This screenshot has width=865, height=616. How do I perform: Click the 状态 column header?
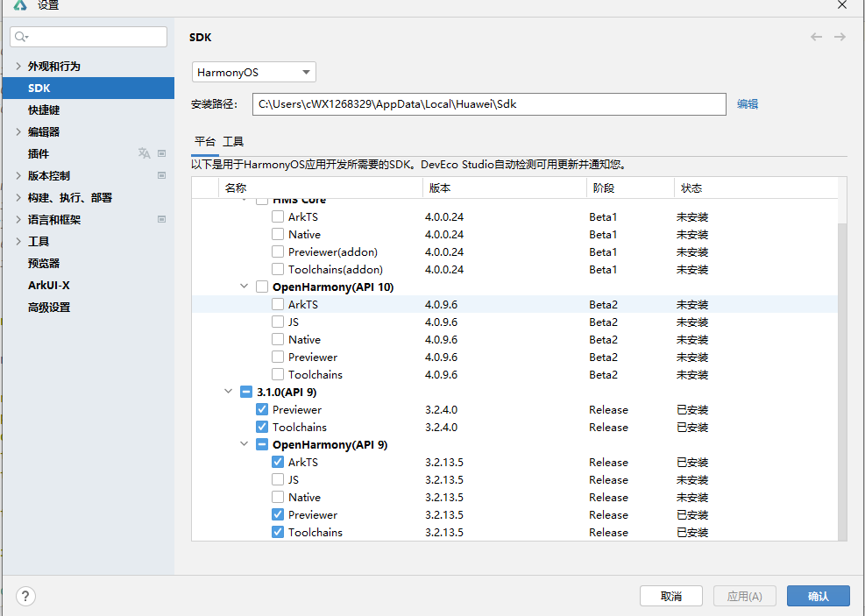pyautogui.click(x=755, y=188)
